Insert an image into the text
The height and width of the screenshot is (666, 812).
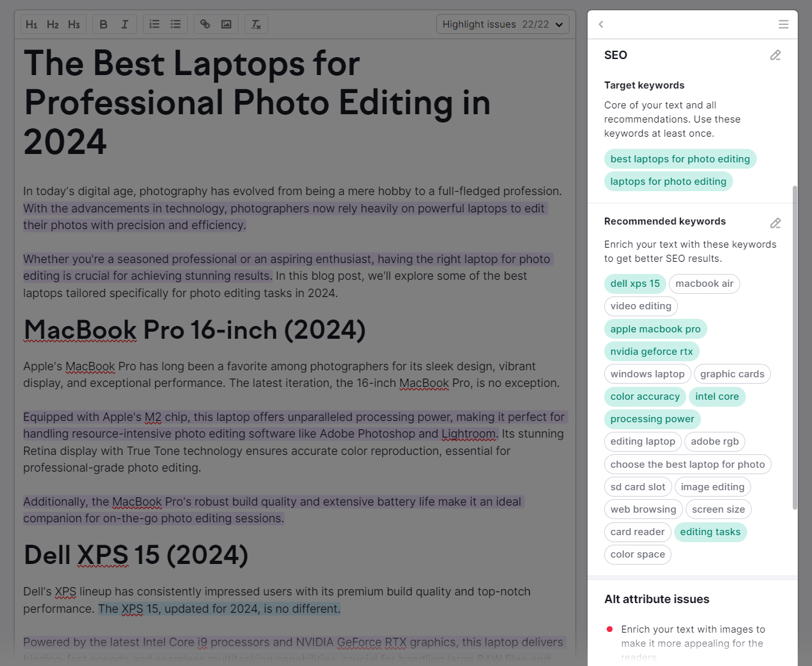tap(226, 24)
